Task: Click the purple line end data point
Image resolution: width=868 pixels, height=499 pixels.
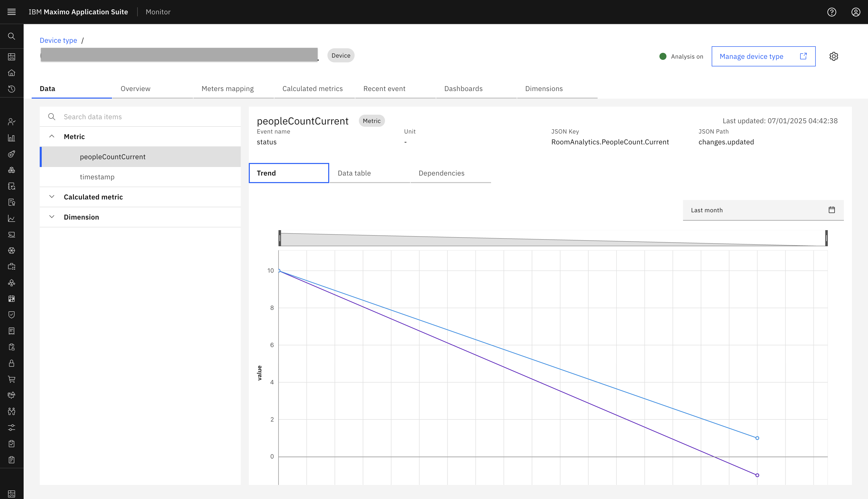Action: point(757,475)
